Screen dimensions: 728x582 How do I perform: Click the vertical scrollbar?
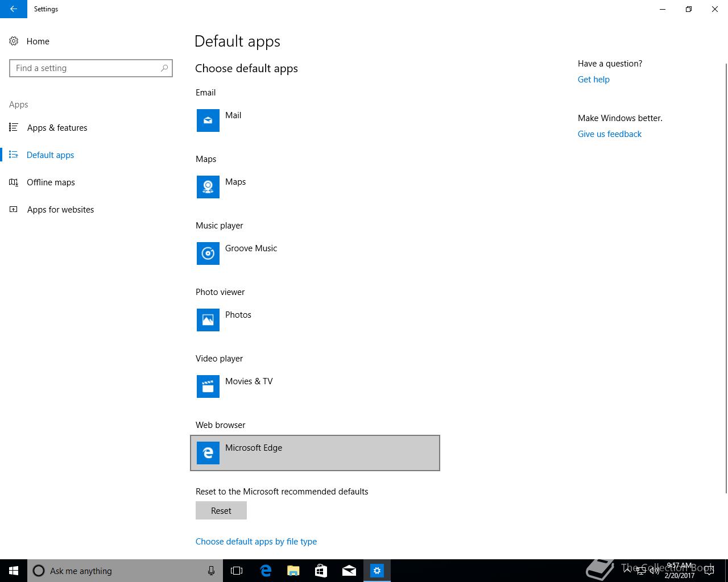point(725,278)
